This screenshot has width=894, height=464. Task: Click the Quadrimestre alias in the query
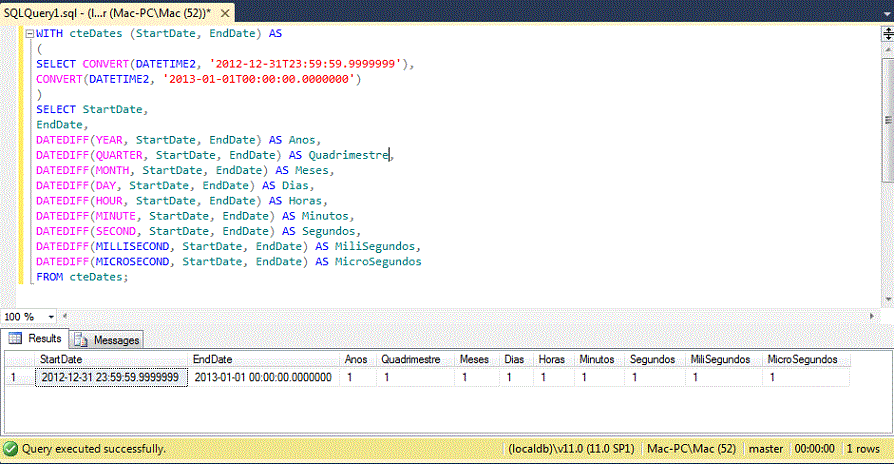pyautogui.click(x=348, y=155)
